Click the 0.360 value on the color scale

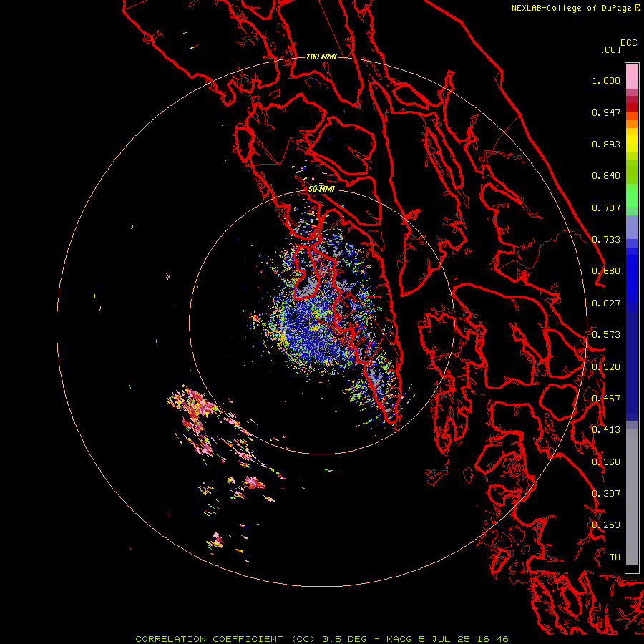click(606, 462)
